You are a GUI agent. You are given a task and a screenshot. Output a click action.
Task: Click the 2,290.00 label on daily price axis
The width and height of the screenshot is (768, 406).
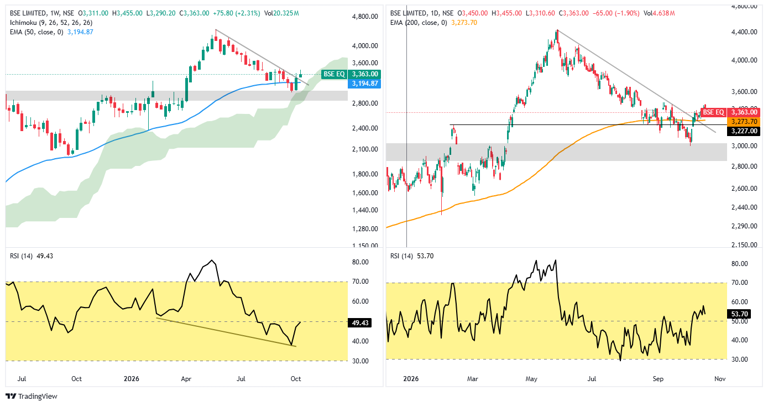point(745,226)
